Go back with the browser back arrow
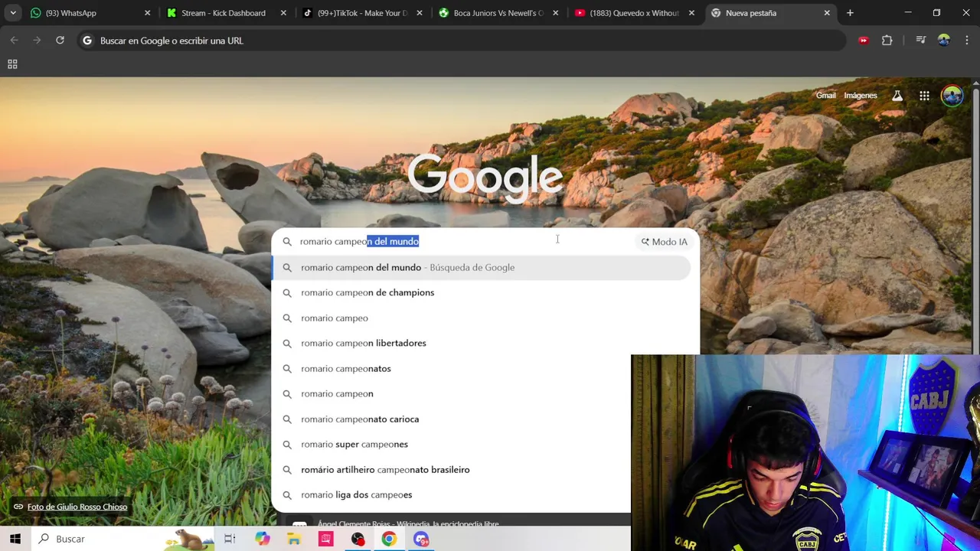This screenshot has height=551, width=980. click(x=14, y=41)
